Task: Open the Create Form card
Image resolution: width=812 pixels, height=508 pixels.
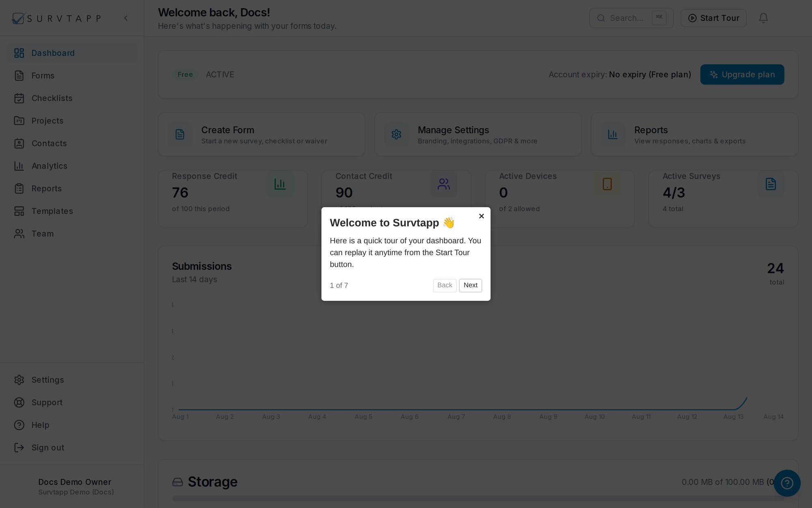Action: 261,135
